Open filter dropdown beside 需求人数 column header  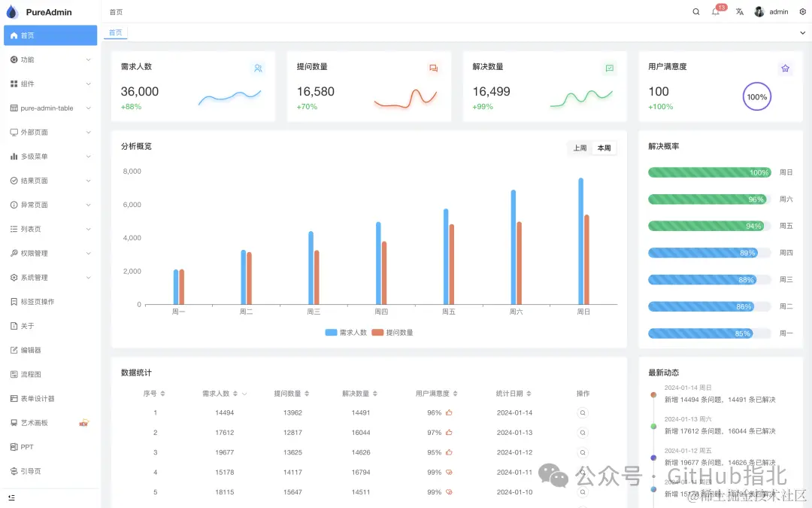click(244, 394)
